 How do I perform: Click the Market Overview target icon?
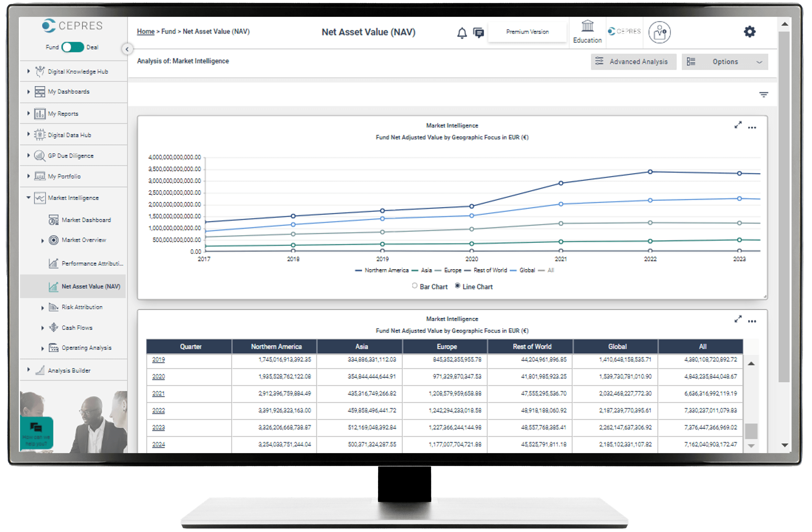[x=54, y=240]
